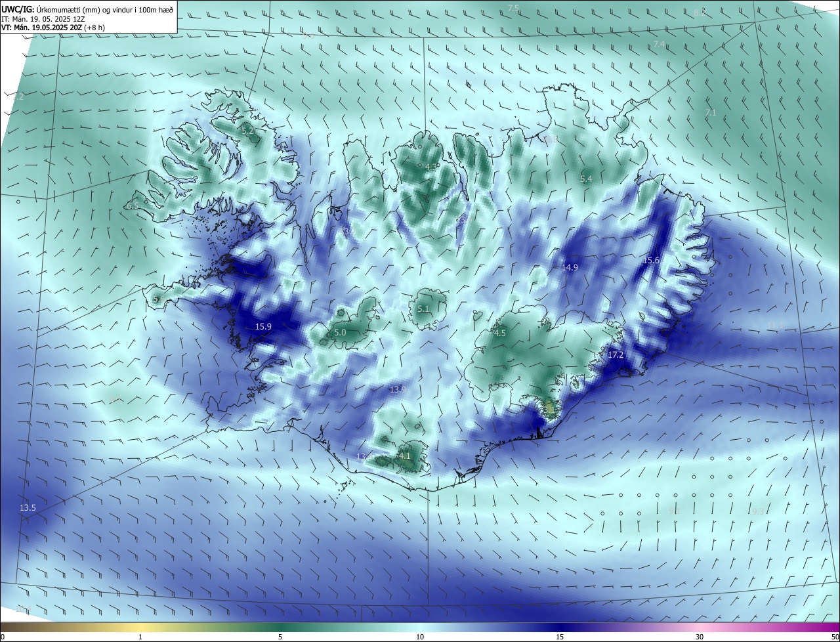Click the 4.5 value on Vatnajökull

pos(500,333)
